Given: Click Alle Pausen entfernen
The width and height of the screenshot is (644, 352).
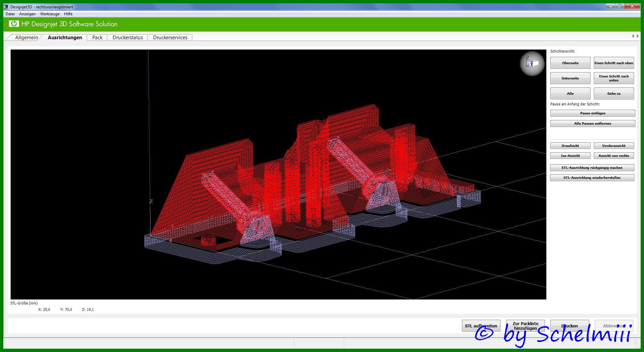Looking at the screenshot, I should pyautogui.click(x=593, y=124).
